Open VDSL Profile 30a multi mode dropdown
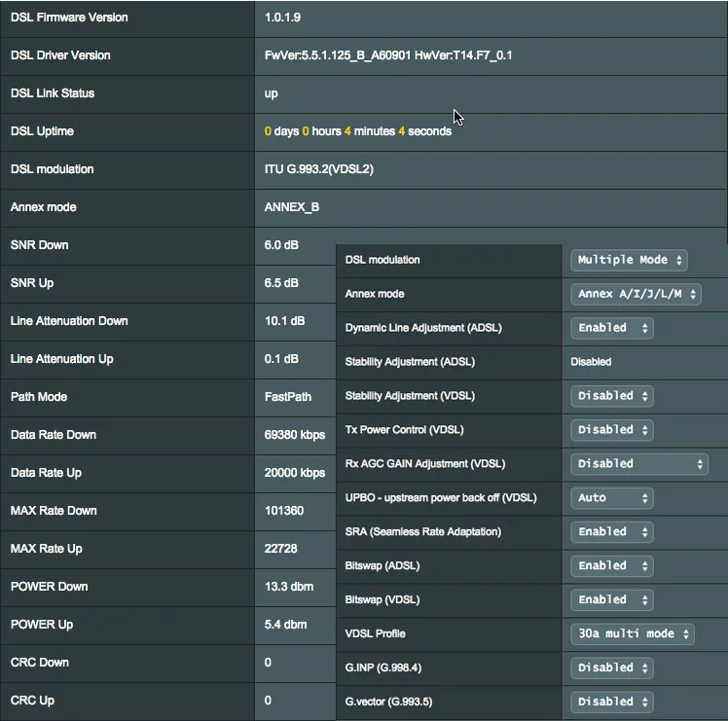Viewport: 728px width, 721px height. [633, 633]
